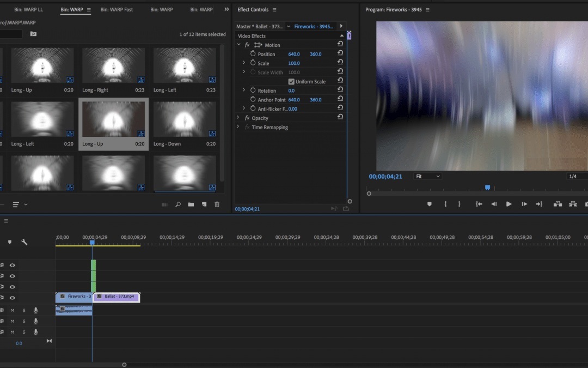Expand the Time Remapping effect
Screen dimensions: 588x368
(x=238, y=126)
